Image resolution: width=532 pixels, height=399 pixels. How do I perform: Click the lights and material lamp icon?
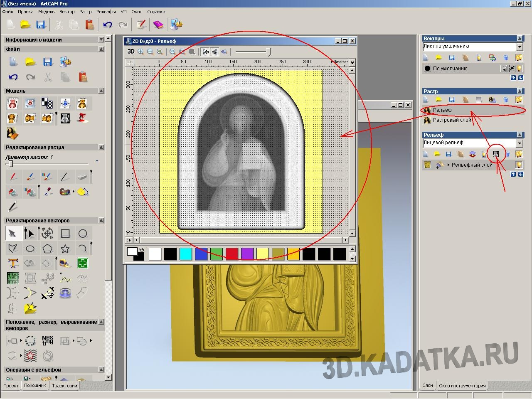(83, 118)
